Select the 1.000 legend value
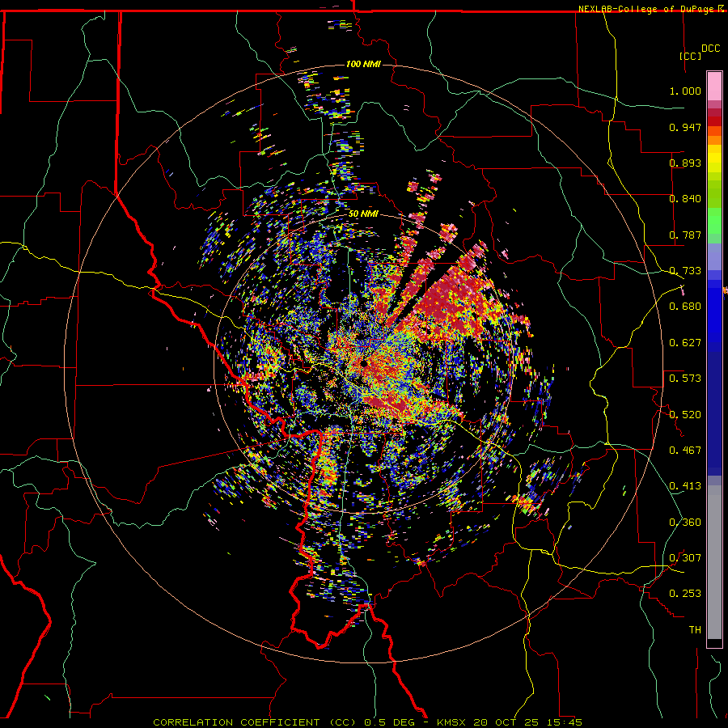Viewport: 728px width, 728px height. [685, 91]
